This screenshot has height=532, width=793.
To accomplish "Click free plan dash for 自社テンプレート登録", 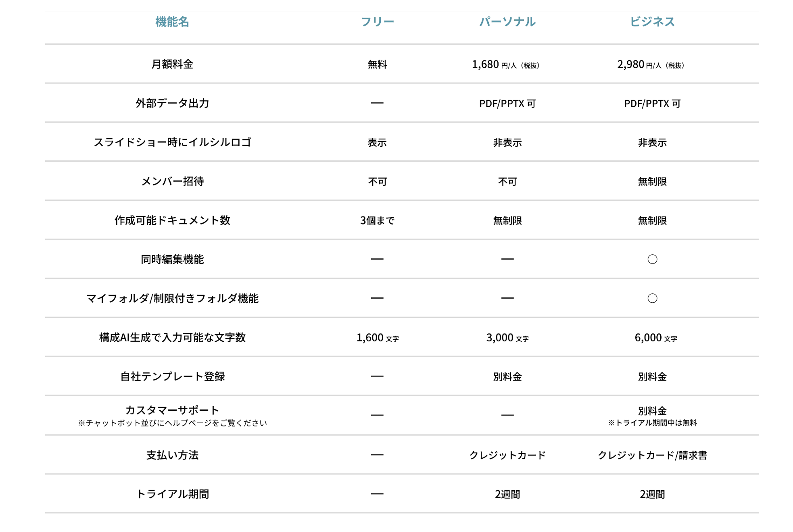I will [377, 376].
